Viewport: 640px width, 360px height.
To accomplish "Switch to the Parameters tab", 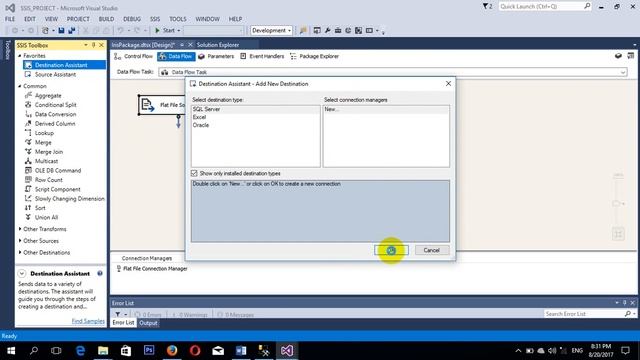I will 216,56.
